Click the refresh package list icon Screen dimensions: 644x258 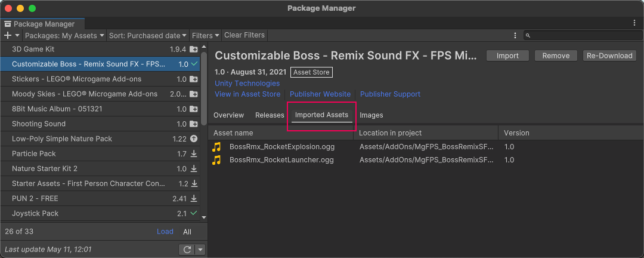coord(187,250)
